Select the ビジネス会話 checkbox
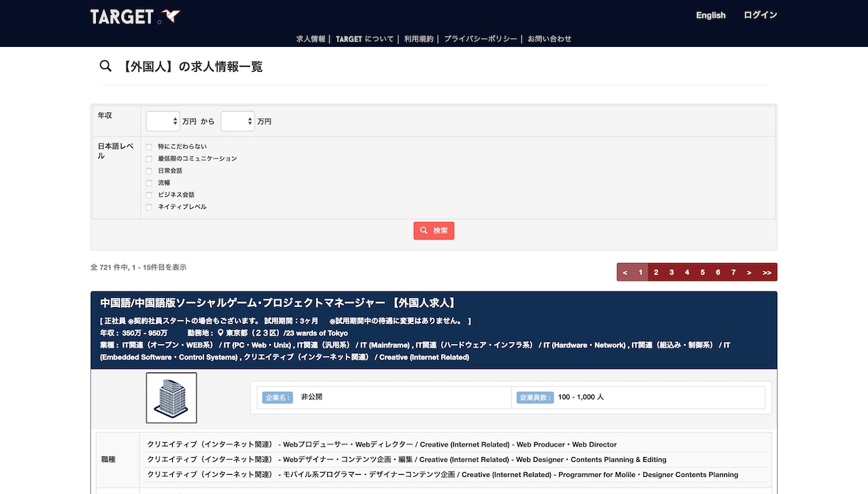868x494 pixels. [149, 195]
